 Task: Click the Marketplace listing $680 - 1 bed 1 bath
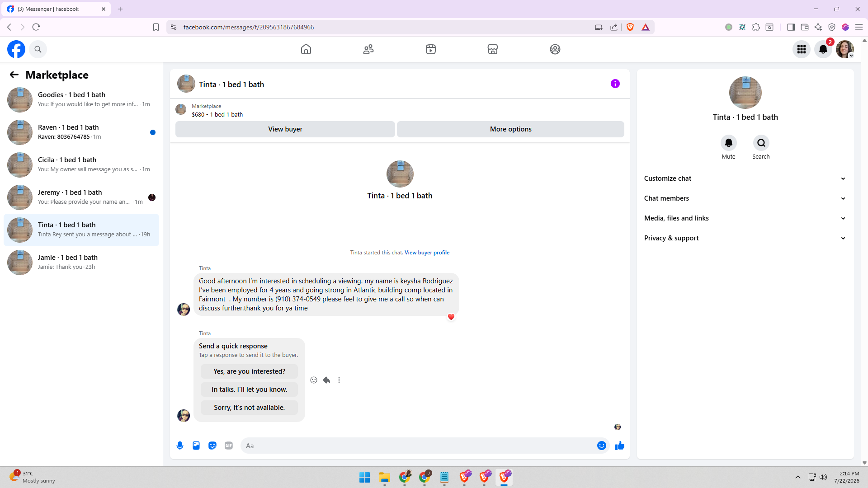click(217, 115)
